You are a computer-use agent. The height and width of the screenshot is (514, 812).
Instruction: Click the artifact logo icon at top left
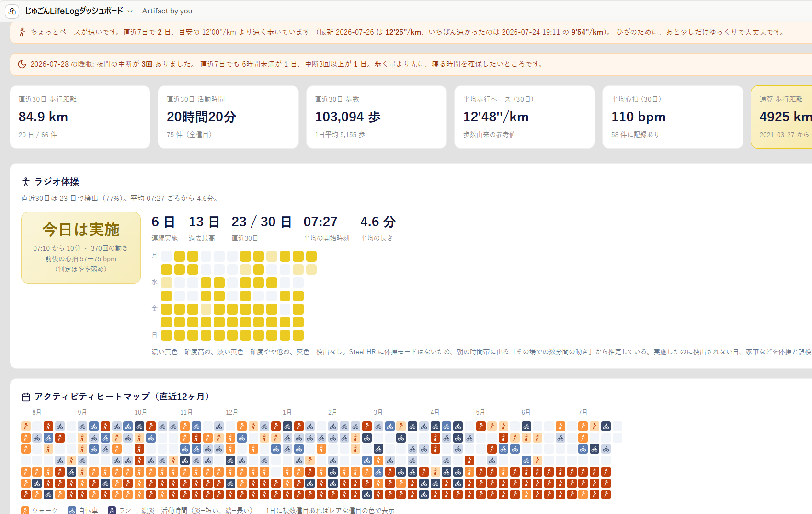[x=12, y=11]
